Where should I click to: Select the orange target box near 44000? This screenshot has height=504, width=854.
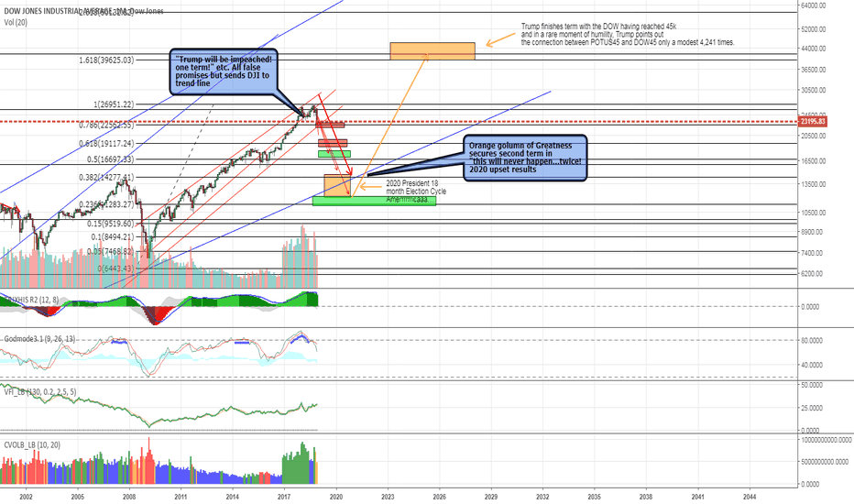432,51
